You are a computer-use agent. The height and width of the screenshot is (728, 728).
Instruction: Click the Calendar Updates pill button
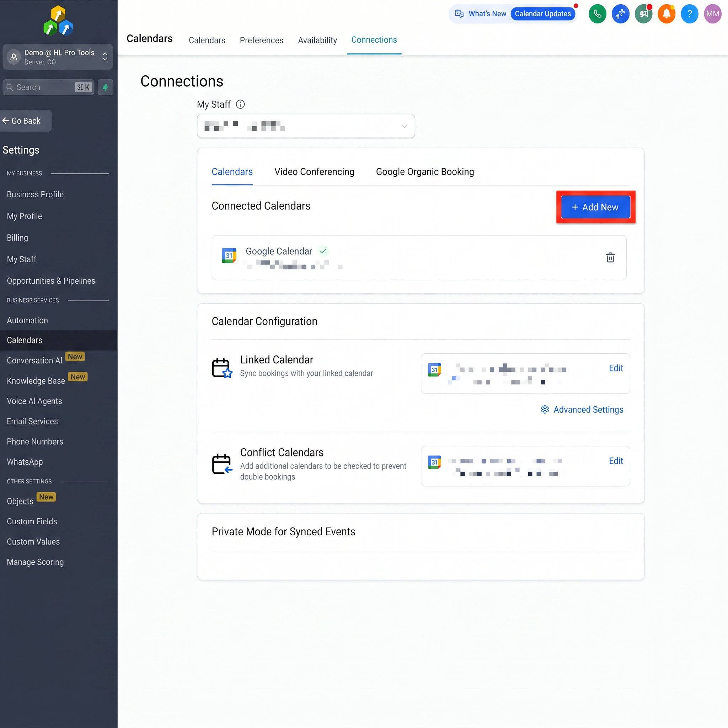[x=542, y=14]
